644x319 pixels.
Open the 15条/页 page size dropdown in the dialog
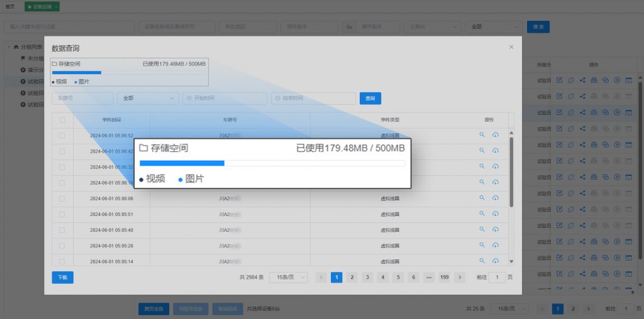[288, 277]
